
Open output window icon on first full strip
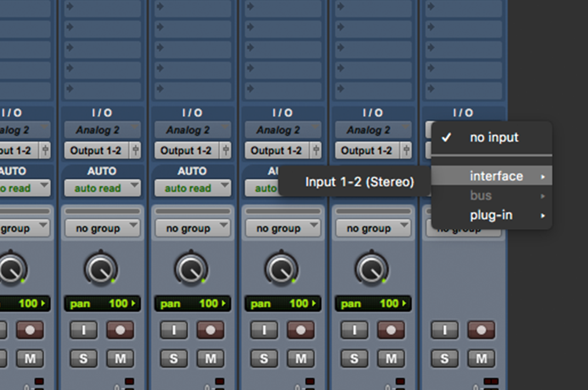135,150
